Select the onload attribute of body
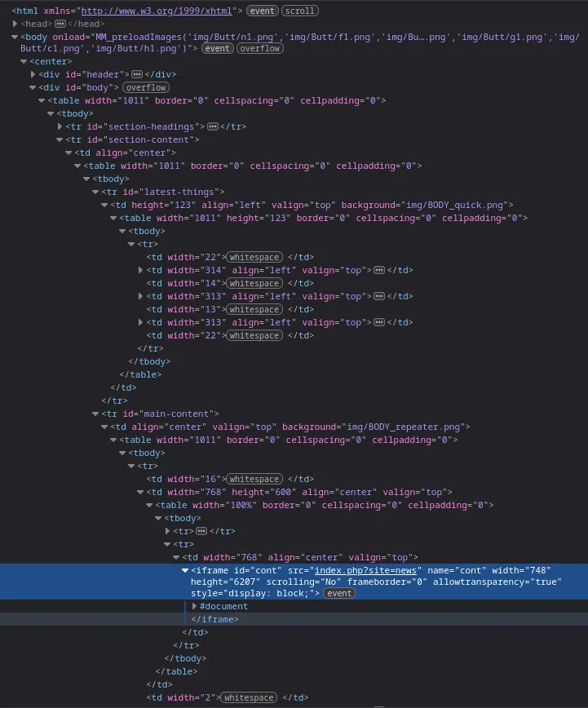588x708 pixels. coord(300,42)
